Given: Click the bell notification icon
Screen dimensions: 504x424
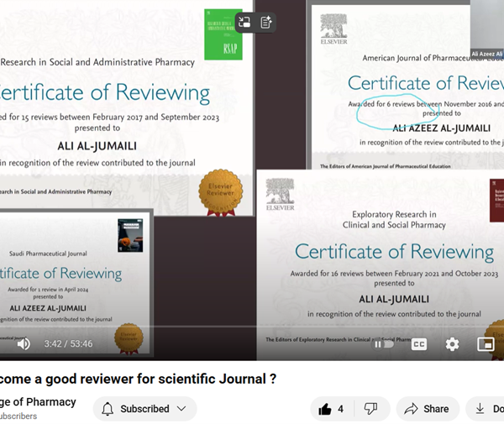Looking at the screenshot, I should 108,409.
